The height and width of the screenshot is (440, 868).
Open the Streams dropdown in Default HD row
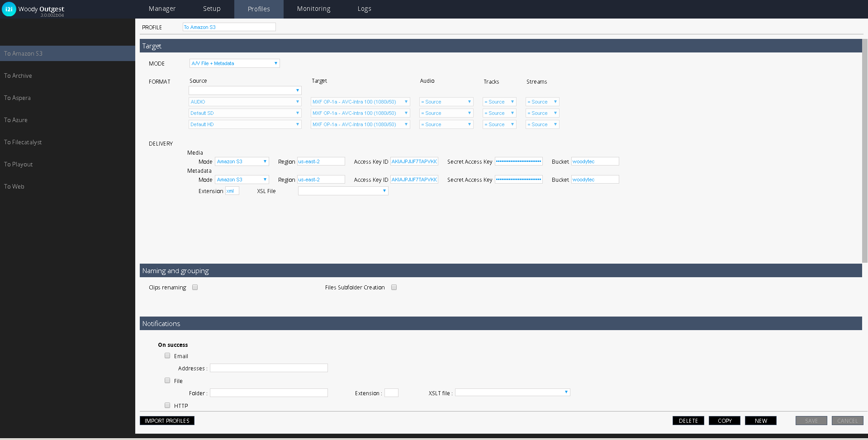[x=542, y=124]
